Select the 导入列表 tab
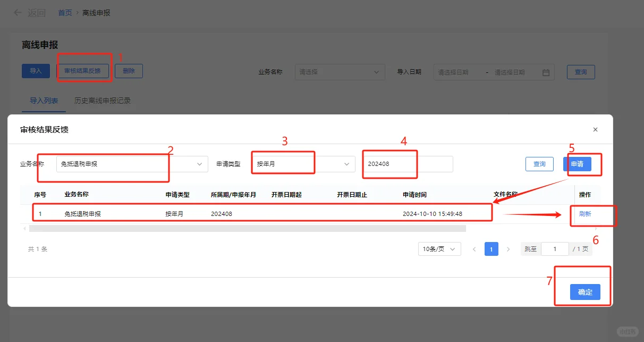Screen dimensions: 644x342 click(x=44, y=100)
